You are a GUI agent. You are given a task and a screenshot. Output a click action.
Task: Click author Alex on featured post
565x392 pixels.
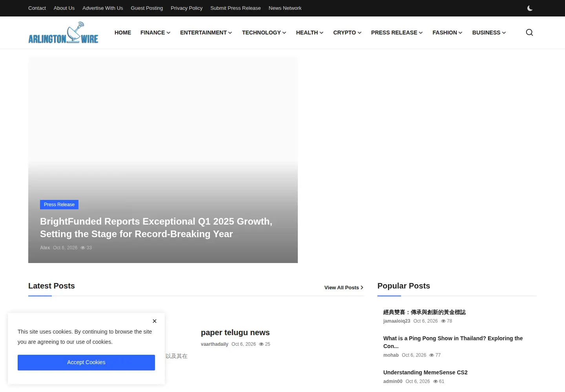coord(45,248)
